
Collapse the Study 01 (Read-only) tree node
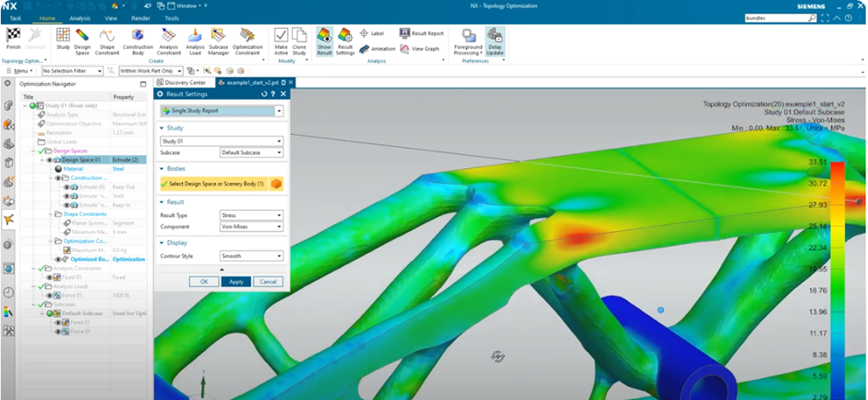point(25,105)
